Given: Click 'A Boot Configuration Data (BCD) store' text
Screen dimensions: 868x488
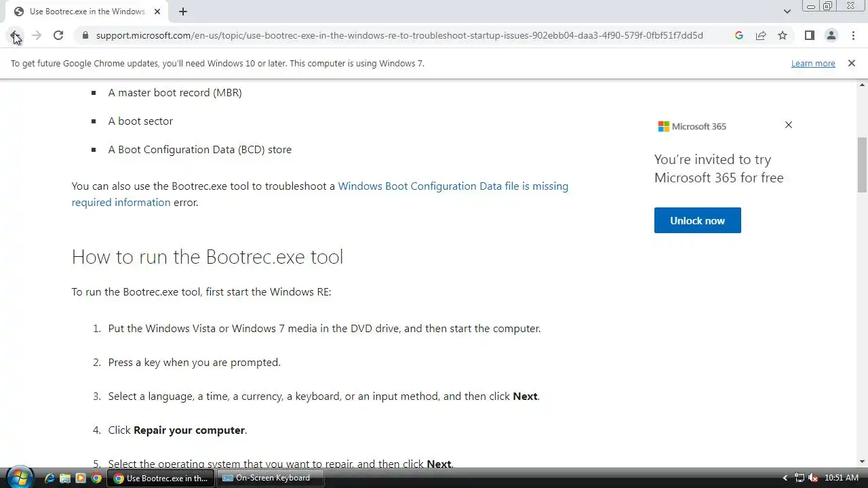Looking at the screenshot, I should point(200,149).
